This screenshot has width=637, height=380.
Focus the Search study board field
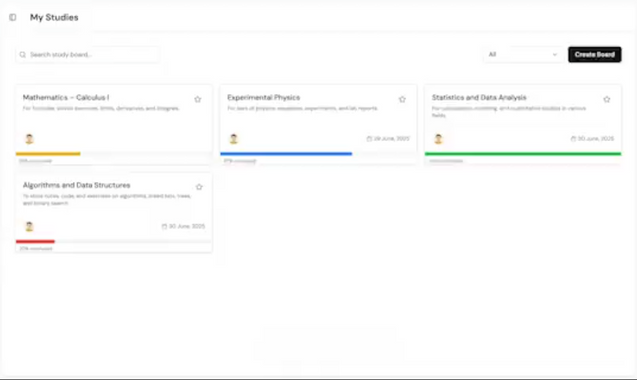click(87, 54)
